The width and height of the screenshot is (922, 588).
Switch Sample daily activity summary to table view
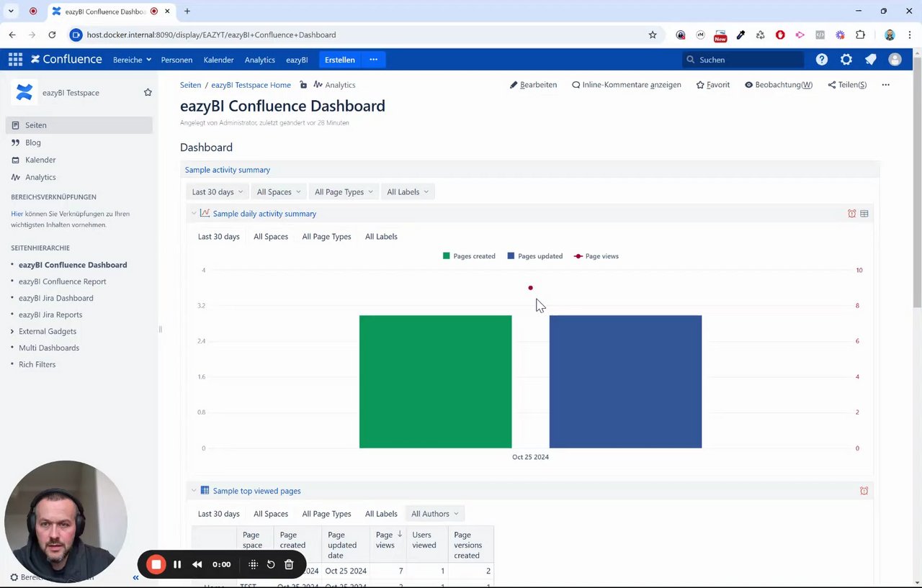coord(864,214)
